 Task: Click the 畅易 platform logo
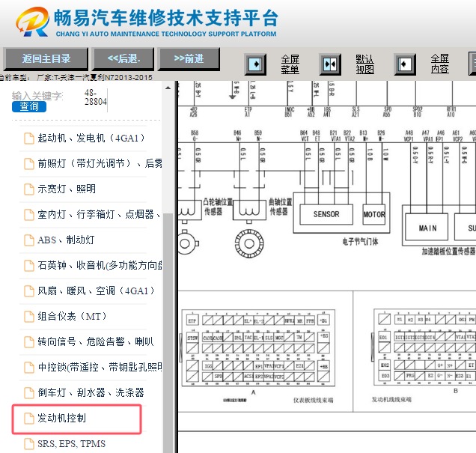[x=32, y=22]
